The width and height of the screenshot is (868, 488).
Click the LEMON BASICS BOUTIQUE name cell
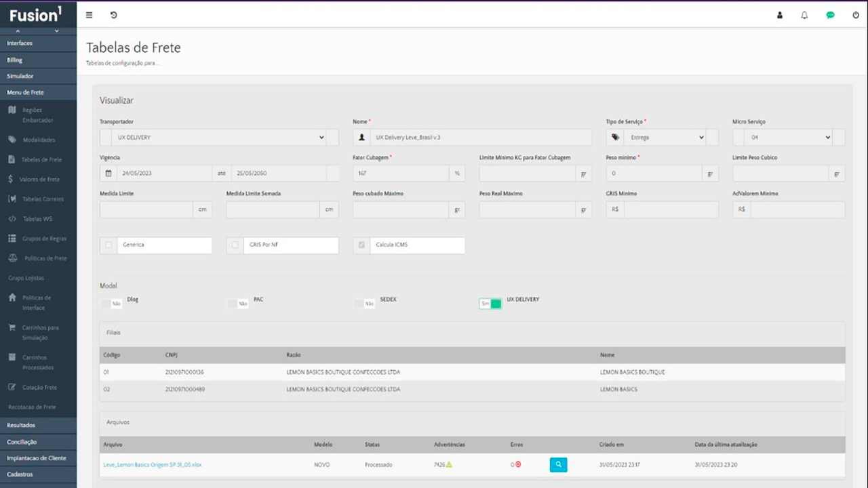point(633,372)
